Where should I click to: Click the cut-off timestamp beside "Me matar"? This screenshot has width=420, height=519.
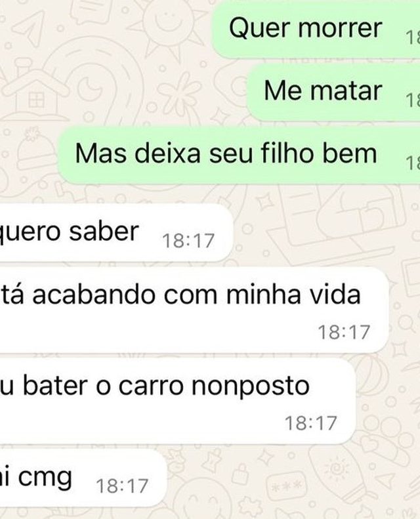click(413, 100)
